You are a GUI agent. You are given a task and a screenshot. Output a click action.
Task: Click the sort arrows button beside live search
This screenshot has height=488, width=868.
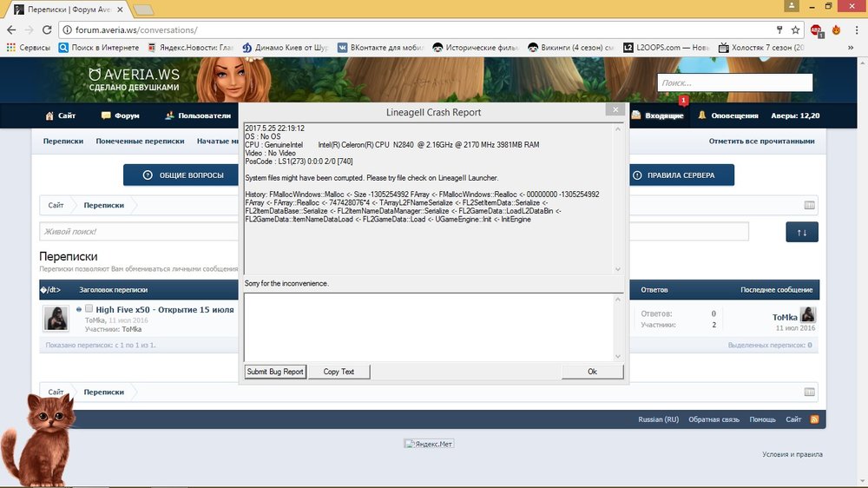tap(802, 232)
